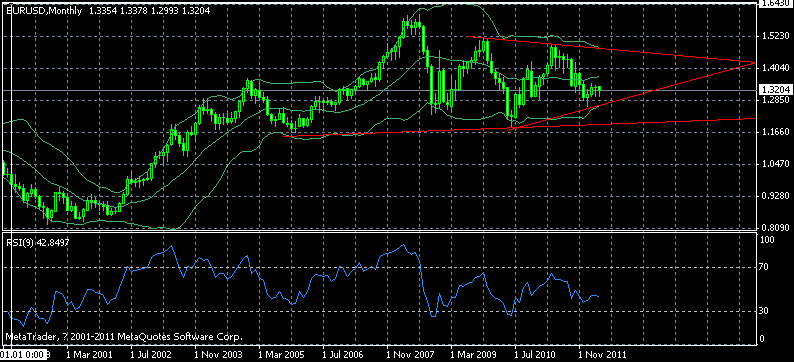Click the 1.0470 price axis label
Image resolution: width=794 pixels, height=362 pixels.
tap(775, 164)
